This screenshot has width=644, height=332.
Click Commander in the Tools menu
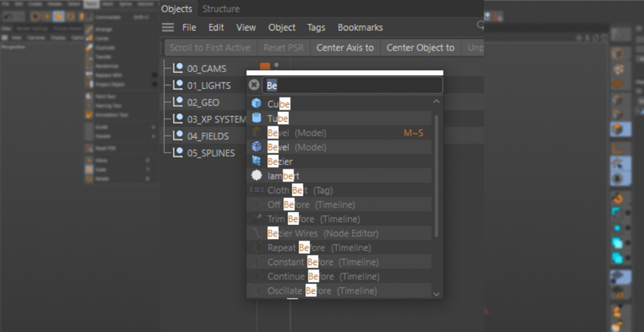click(108, 17)
